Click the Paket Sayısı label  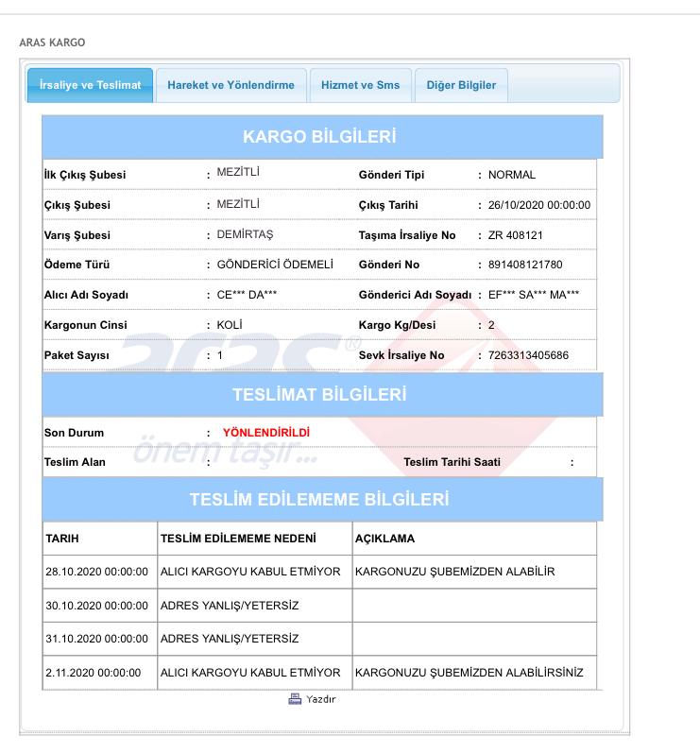77,355
